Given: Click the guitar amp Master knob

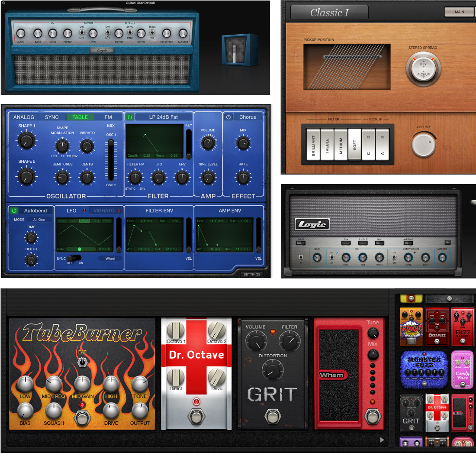Looking at the screenshot, I should [x=183, y=33].
